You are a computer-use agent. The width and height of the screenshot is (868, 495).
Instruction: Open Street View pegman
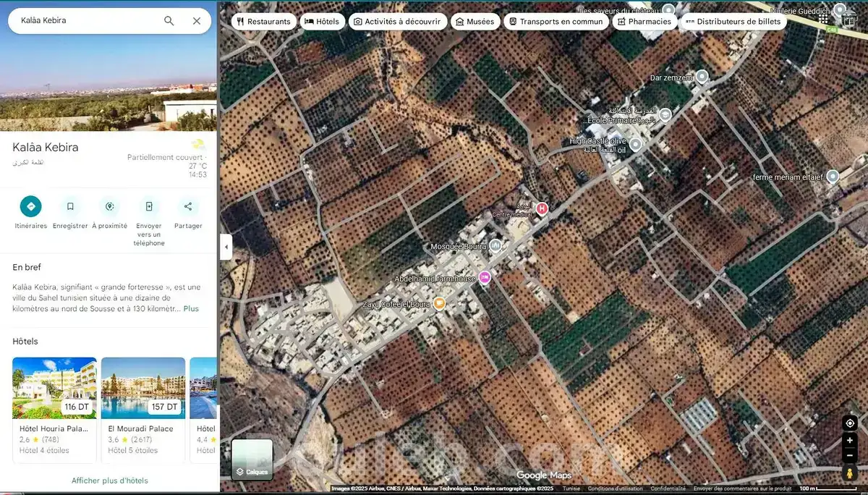point(850,473)
